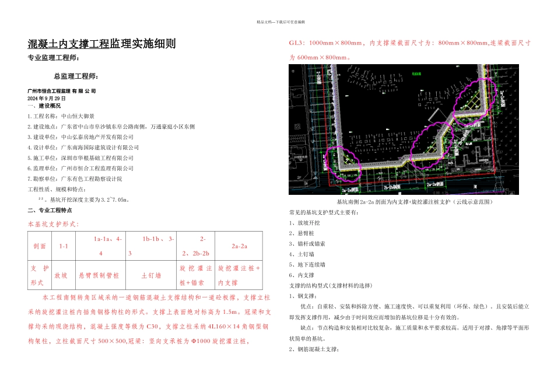This screenshot has height=392, width=554.
Task: Click the CAD foundation pit plan image
Action: pyautogui.click(x=404, y=129)
